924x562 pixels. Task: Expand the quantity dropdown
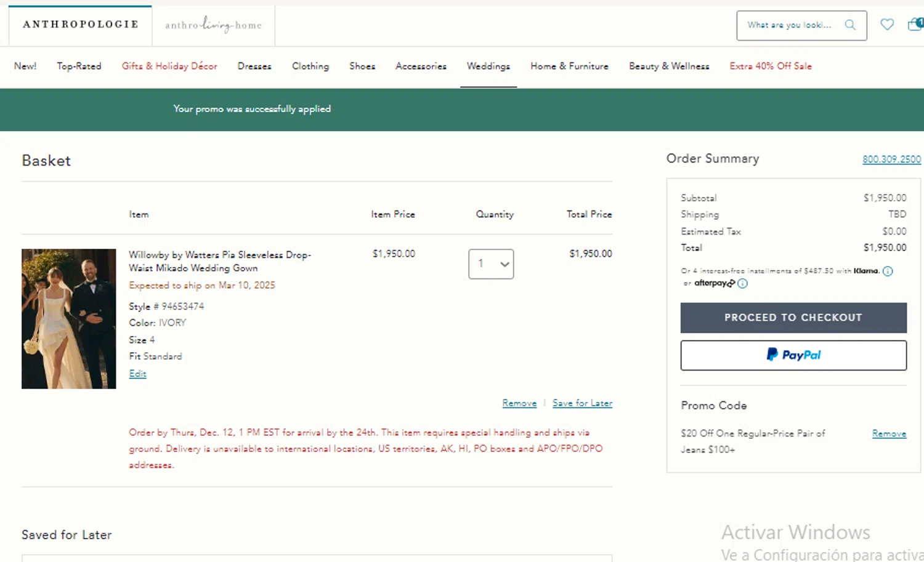[491, 264]
